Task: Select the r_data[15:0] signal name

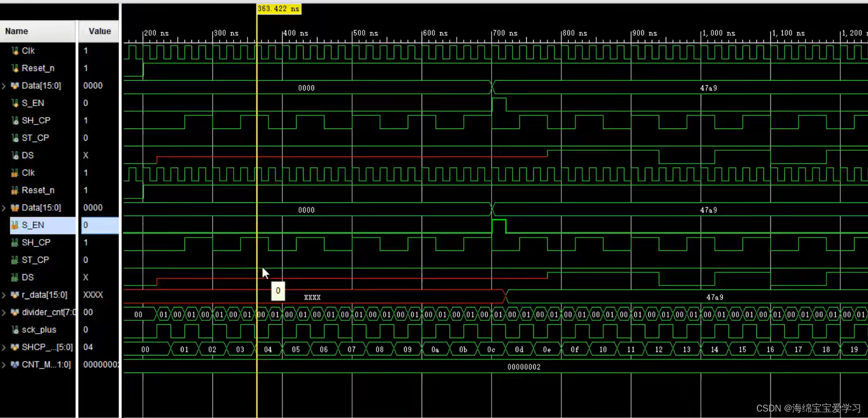Action: 44,295
